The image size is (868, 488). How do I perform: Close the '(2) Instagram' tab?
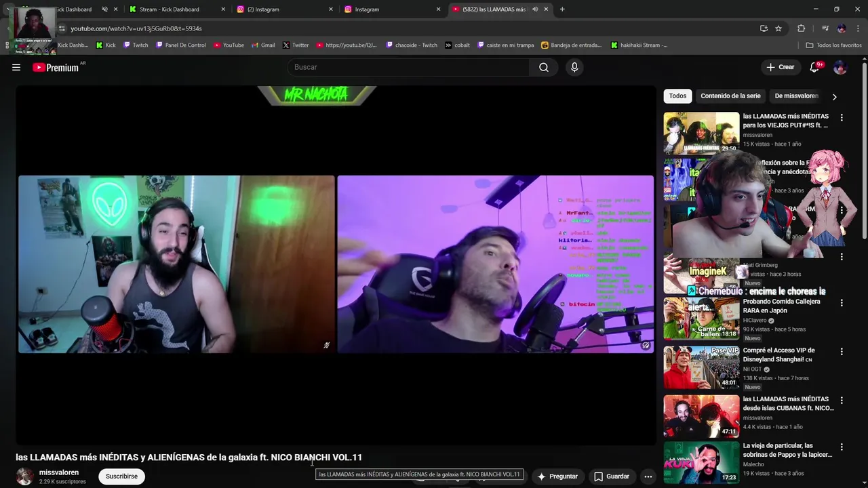[x=331, y=9]
